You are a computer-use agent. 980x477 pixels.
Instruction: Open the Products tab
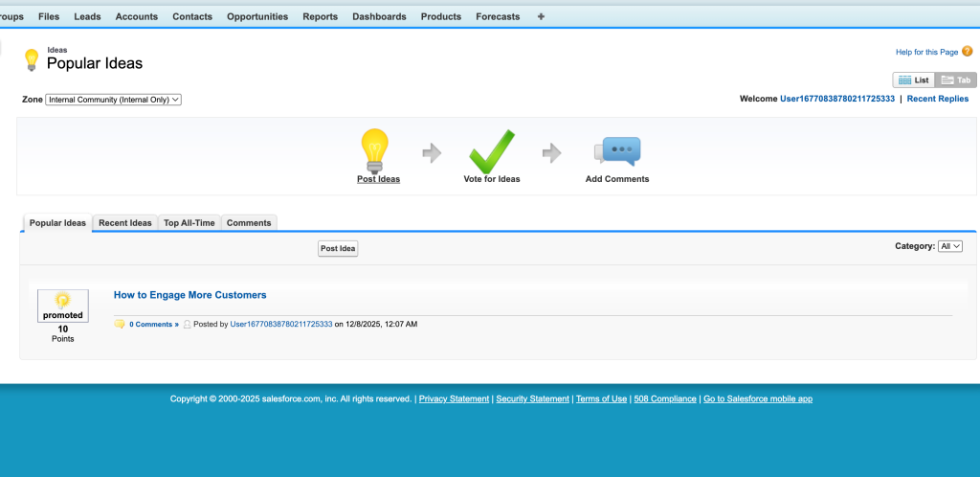tap(441, 17)
